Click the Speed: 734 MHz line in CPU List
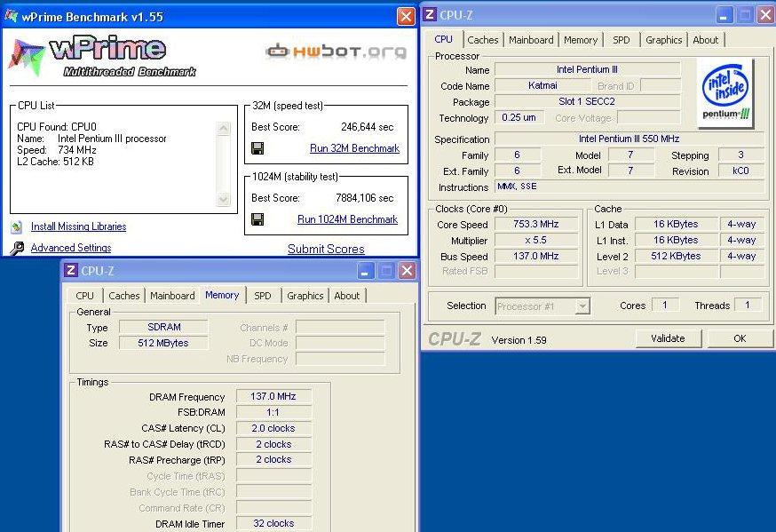776x532 pixels. 57,150
